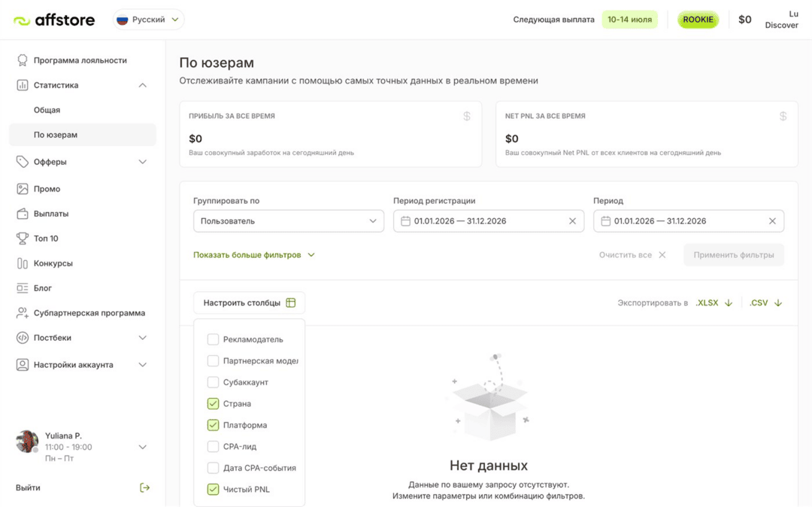Click the Contests icon in sidebar

[x=23, y=263]
